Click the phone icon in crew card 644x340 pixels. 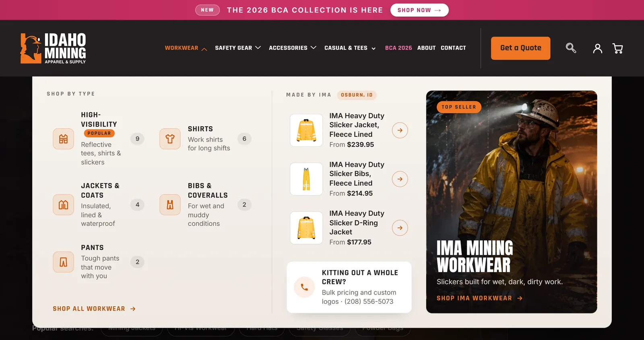304,287
